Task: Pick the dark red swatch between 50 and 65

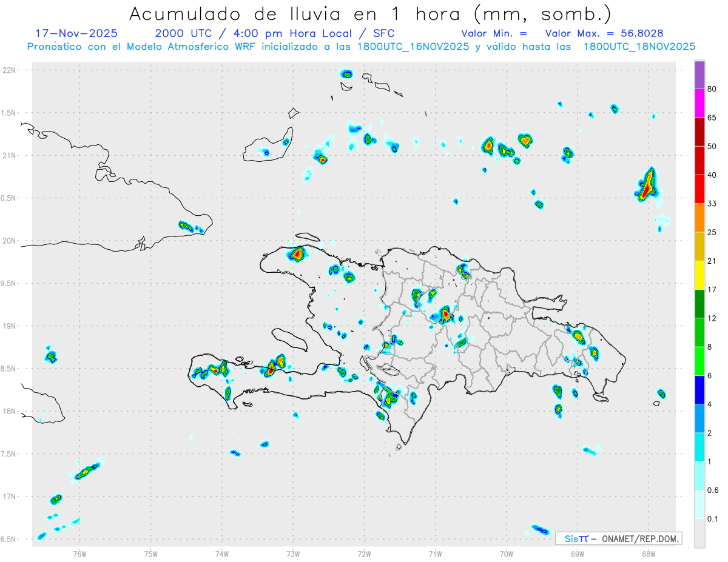Action: point(699,132)
